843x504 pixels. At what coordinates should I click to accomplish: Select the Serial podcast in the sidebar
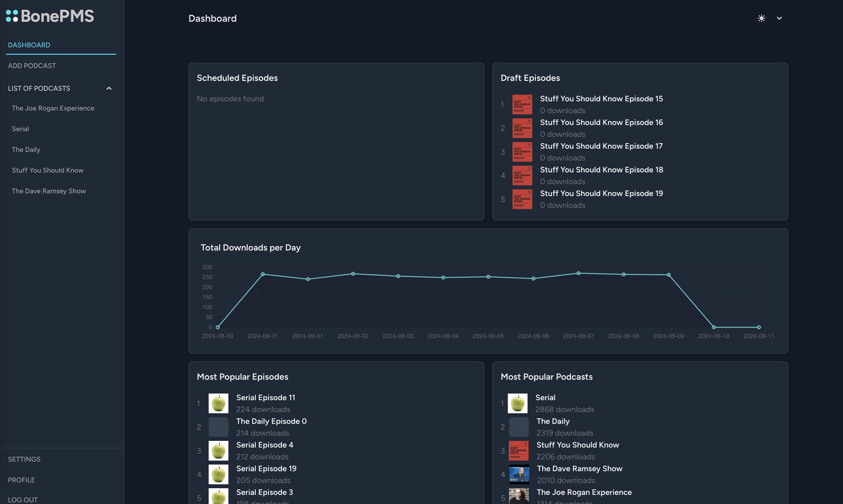point(20,129)
